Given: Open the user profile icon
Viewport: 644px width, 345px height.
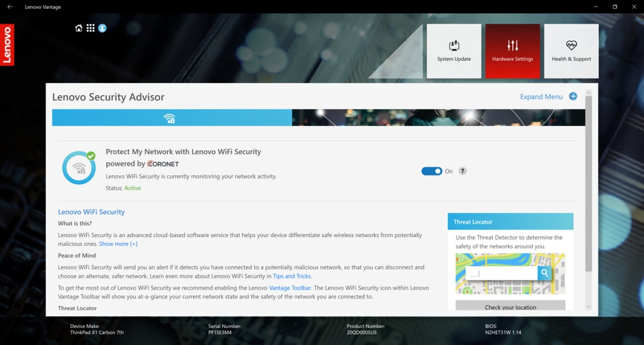Looking at the screenshot, I should pyautogui.click(x=102, y=28).
